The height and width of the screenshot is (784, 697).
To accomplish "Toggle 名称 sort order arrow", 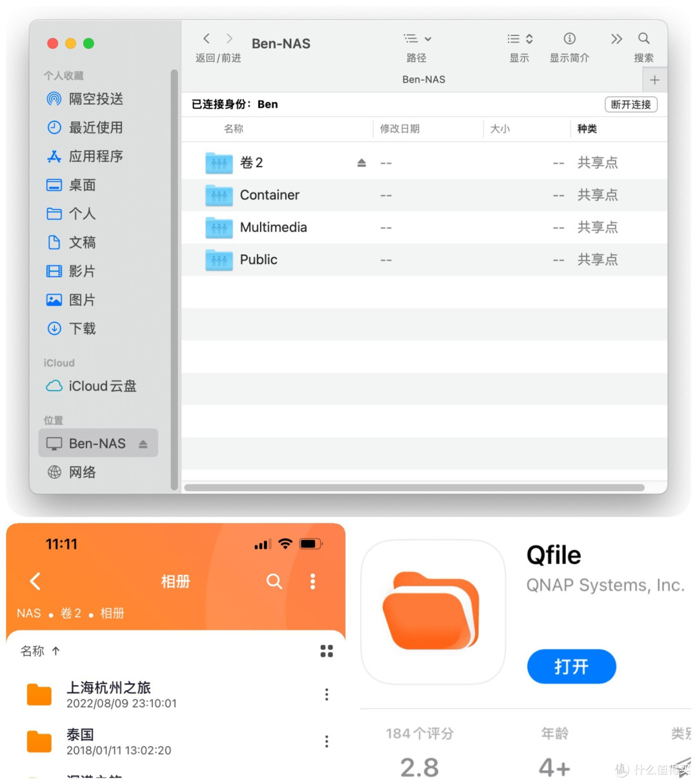I will tap(56, 651).
